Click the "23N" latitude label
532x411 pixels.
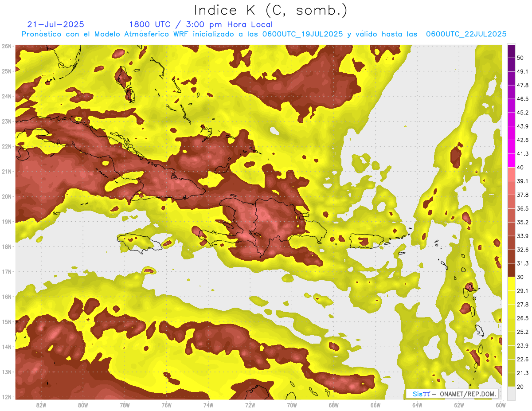[7, 121]
